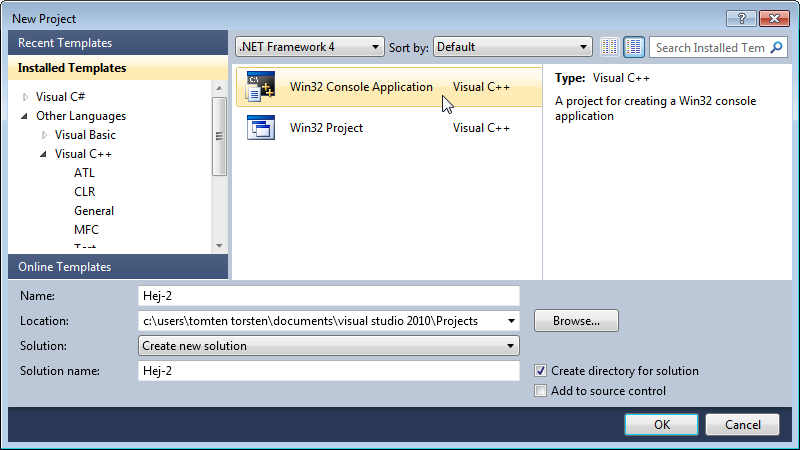The height and width of the screenshot is (450, 800).
Task: Expand the Visual Basic tree node
Action: tap(44, 135)
